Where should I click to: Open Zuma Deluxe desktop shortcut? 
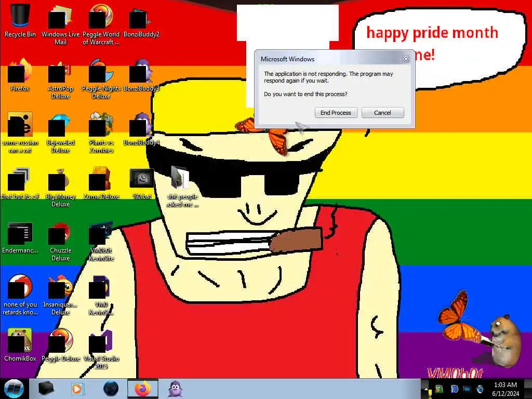(101, 182)
